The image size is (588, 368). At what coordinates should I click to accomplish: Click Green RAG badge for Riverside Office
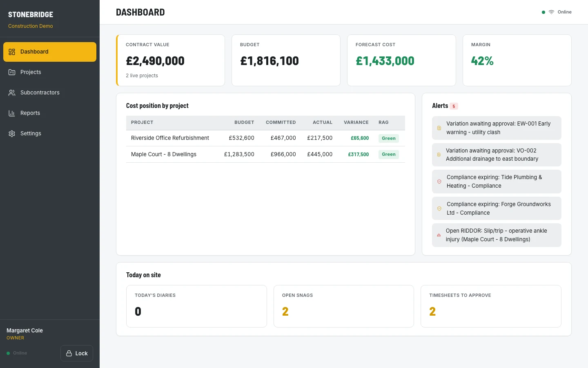[389, 138]
